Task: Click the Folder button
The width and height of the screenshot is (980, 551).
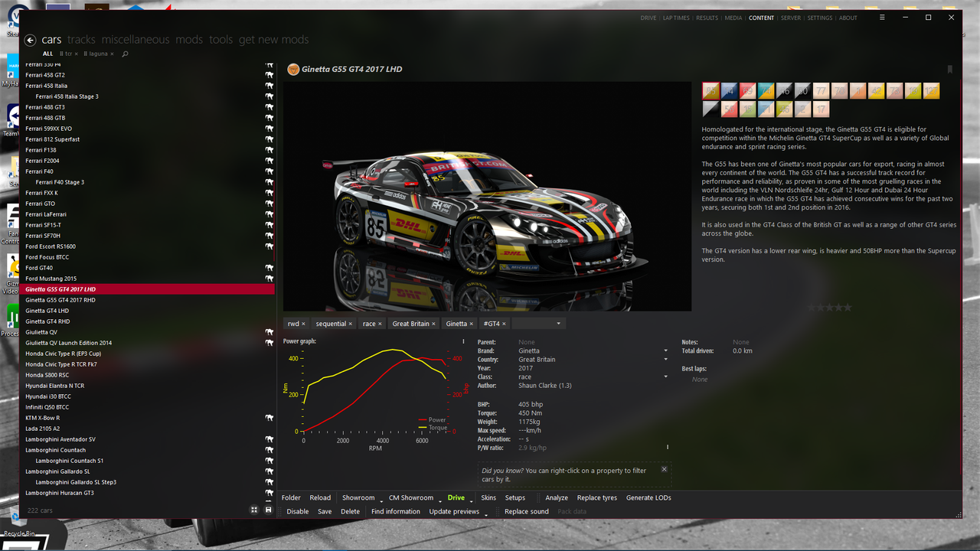Action: pos(291,497)
